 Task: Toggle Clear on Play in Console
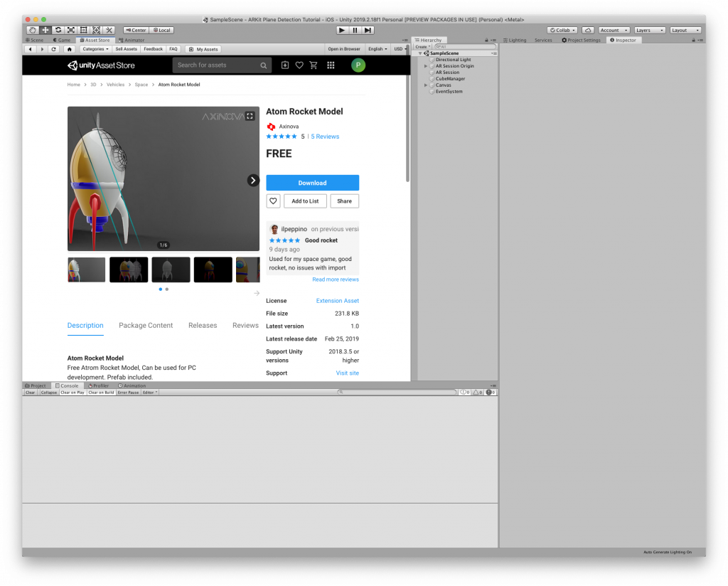(73, 393)
